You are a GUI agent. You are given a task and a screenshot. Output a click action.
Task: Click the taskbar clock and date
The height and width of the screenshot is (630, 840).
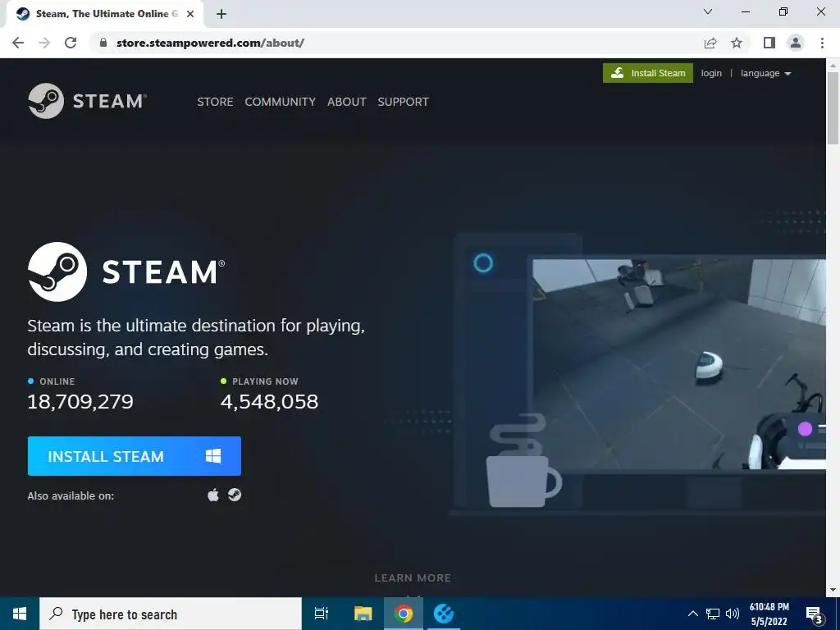coord(769,614)
